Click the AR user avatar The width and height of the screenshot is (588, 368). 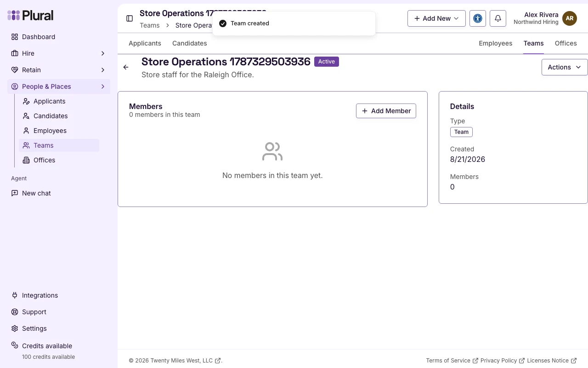(x=570, y=18)
